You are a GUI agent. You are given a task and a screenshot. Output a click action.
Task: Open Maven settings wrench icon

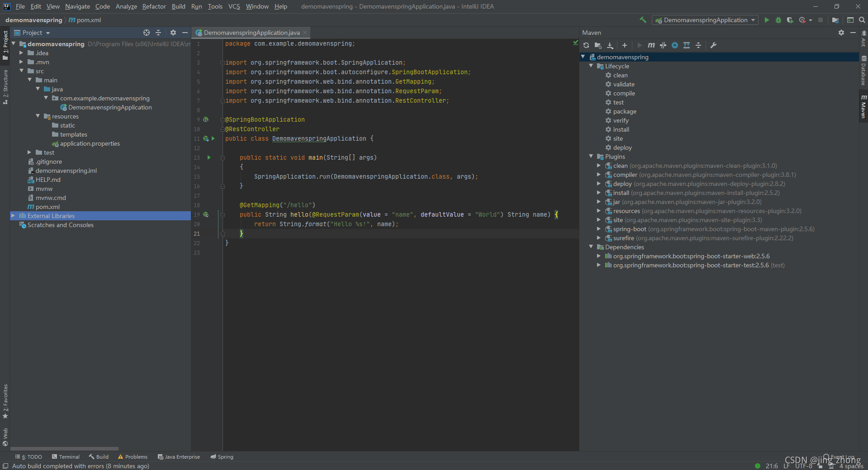click(713, 45)
